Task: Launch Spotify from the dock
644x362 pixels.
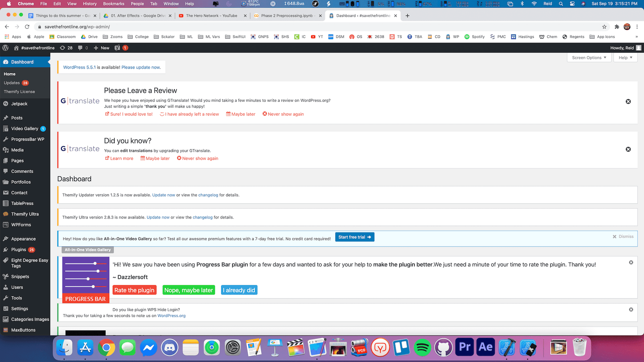Action: point(422,348)
